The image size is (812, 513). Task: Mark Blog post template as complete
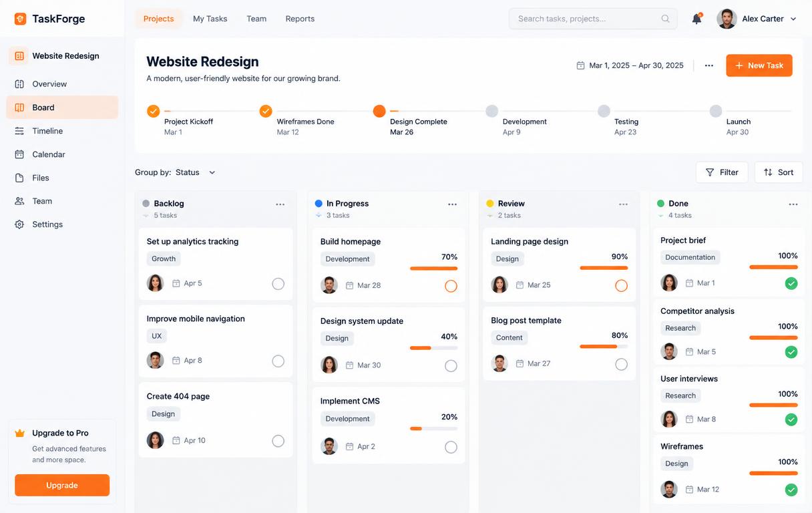621,364
